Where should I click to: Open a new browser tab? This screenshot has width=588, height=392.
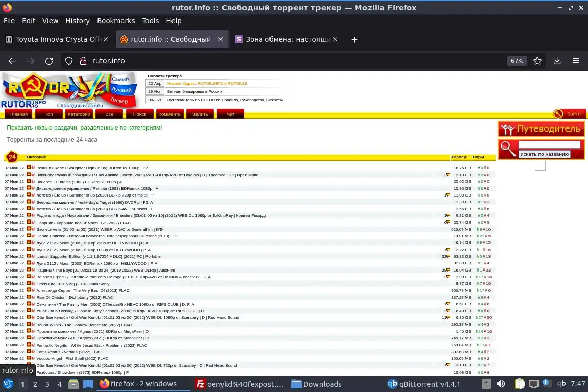[354, 39]
